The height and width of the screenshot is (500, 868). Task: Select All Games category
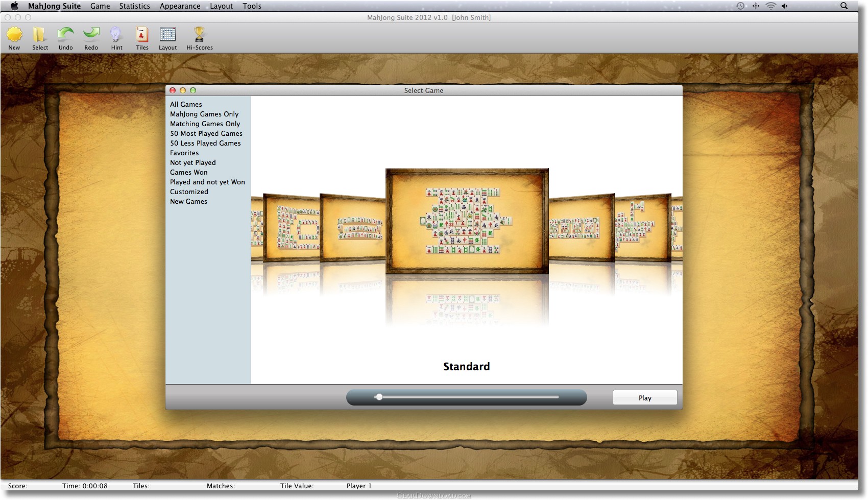point(186,104)
